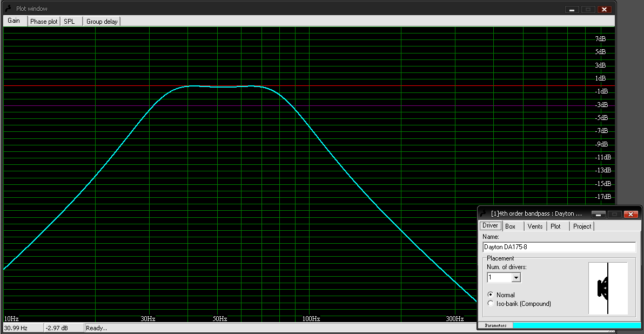Choose Iso-barik (Compound) placement
Viewport: 644px width, 334px height.
point(491,304)
